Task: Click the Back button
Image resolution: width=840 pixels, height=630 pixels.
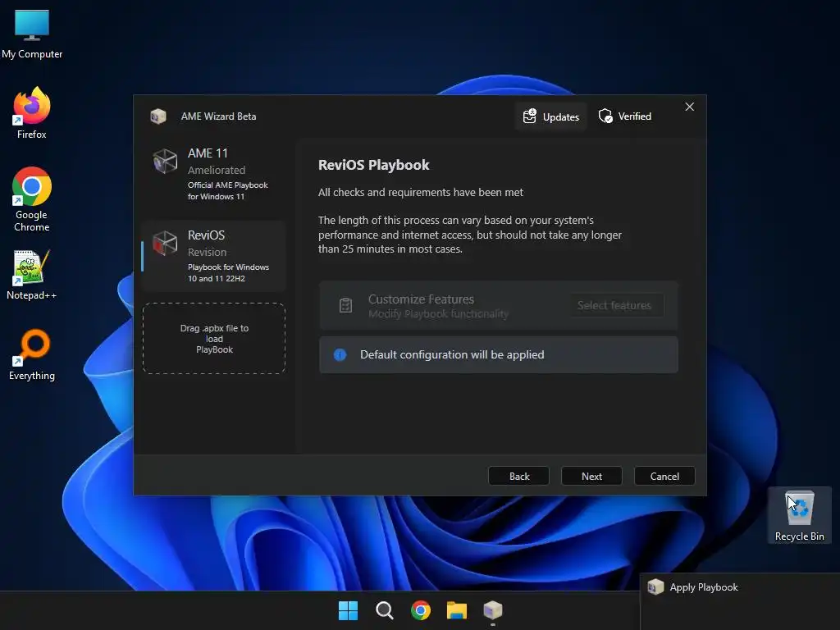Action: point(518,477)
